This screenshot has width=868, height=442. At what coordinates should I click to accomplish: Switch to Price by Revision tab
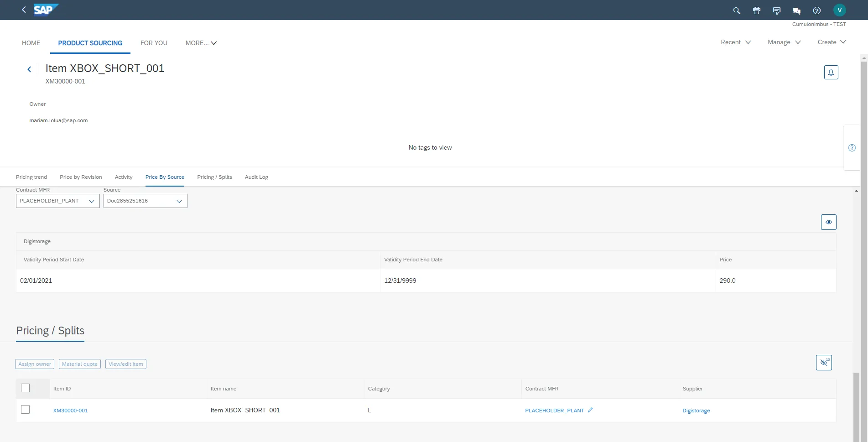click(x=81, y=177)
